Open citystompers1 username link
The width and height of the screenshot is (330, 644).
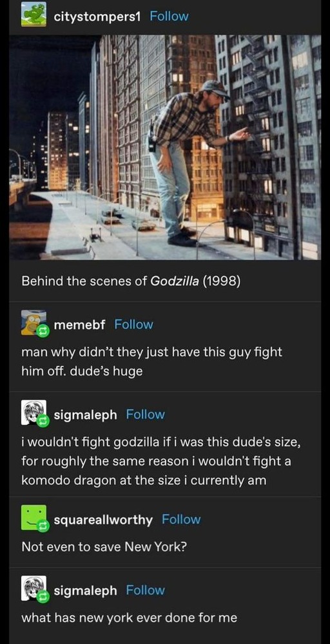(x=97, y=17)
